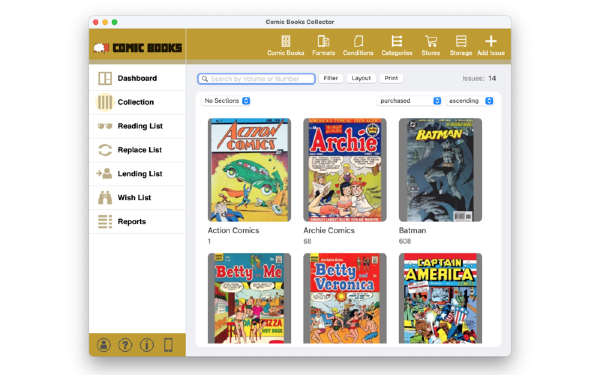Viewport: 600px width, 375px height.
Task: Click the Filter button
Action: [x=331, y=78]
